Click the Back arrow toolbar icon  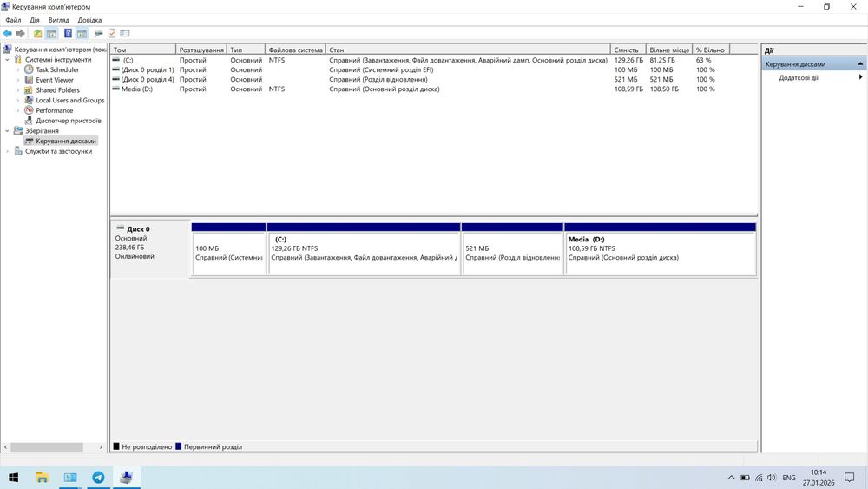tap(7, 34)
